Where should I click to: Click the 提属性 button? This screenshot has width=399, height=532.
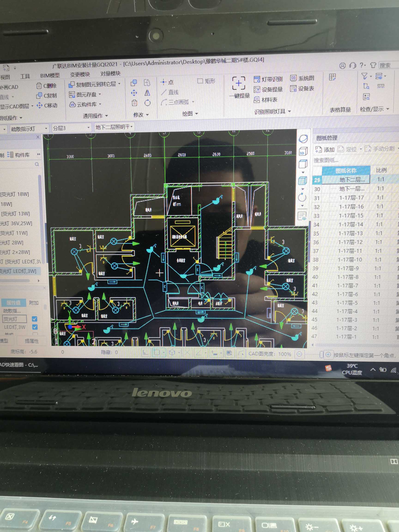pos(31,341)
